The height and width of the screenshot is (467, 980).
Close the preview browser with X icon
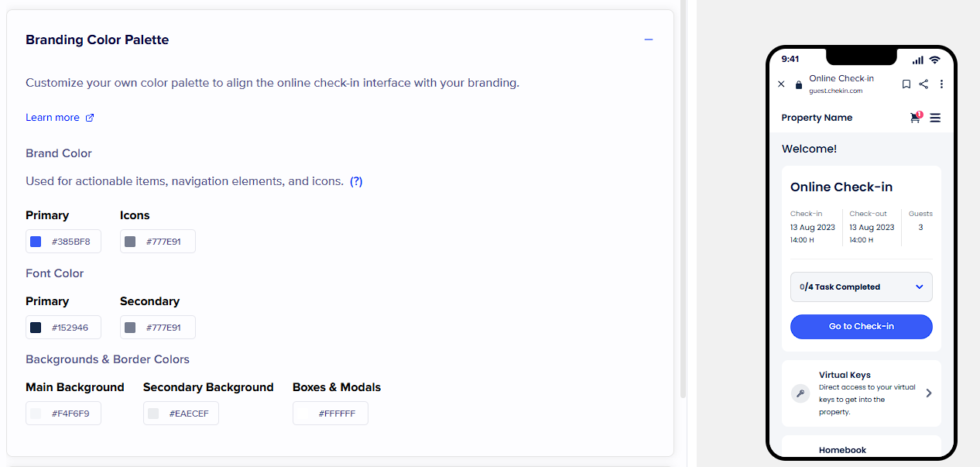click(781, 84)
